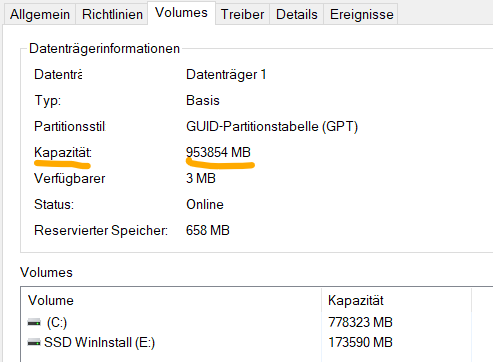Click the SSD WinInstall drive icon

[x=34, y=342]
